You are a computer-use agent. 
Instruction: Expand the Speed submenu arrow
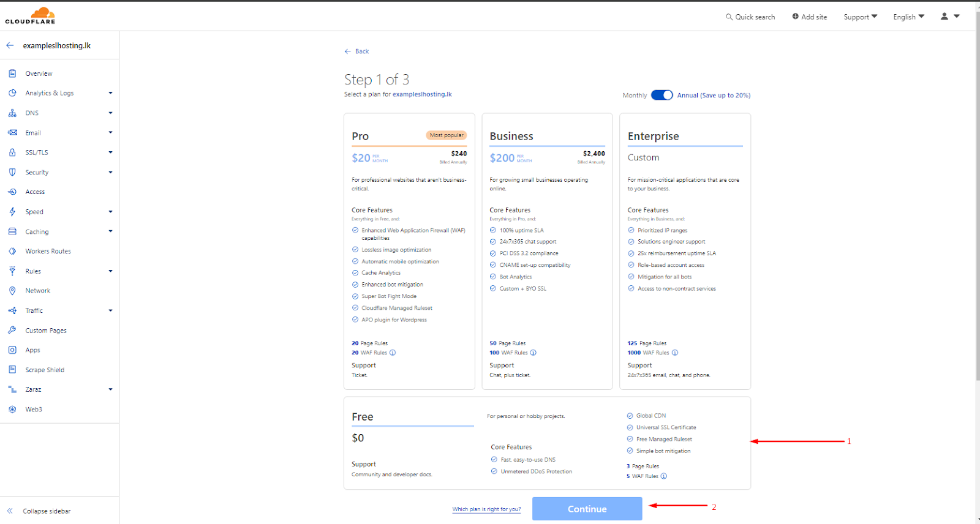[x=110, y=212]
